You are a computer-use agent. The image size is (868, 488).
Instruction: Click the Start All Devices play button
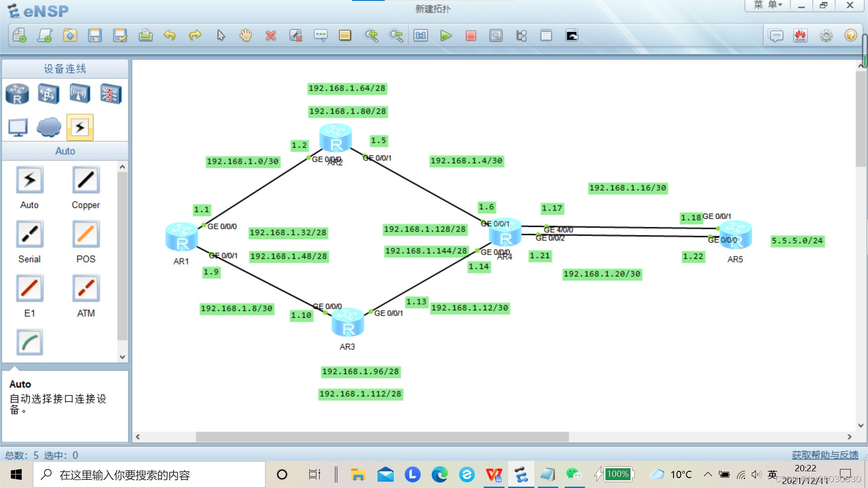(x=446, y=36)
